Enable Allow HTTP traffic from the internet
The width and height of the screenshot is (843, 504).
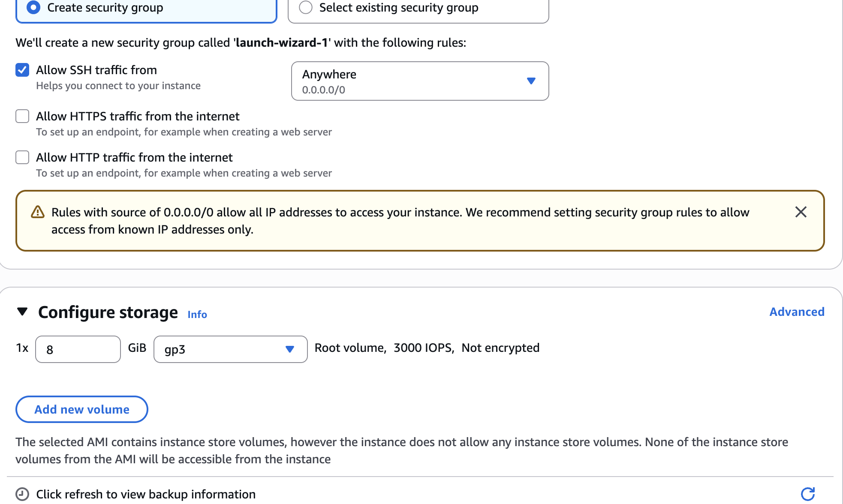pyautogui.click(x=22, y=157)
